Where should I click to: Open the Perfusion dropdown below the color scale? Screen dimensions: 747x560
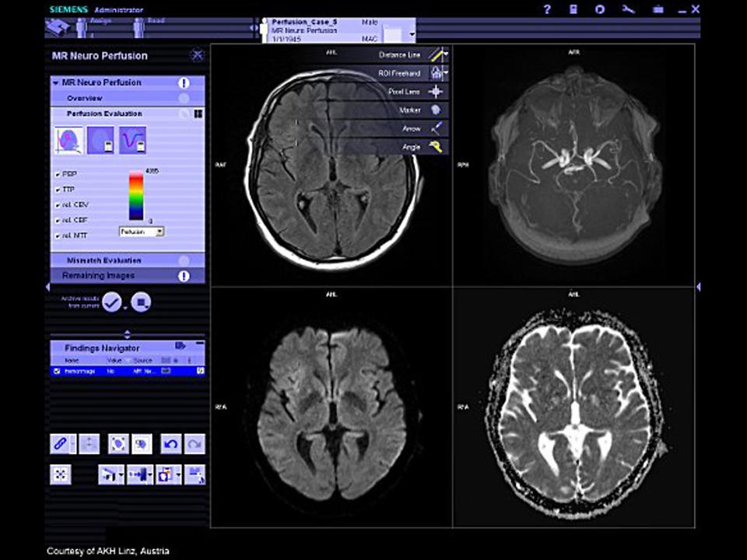pyautogui.click(x=141, y=231)
